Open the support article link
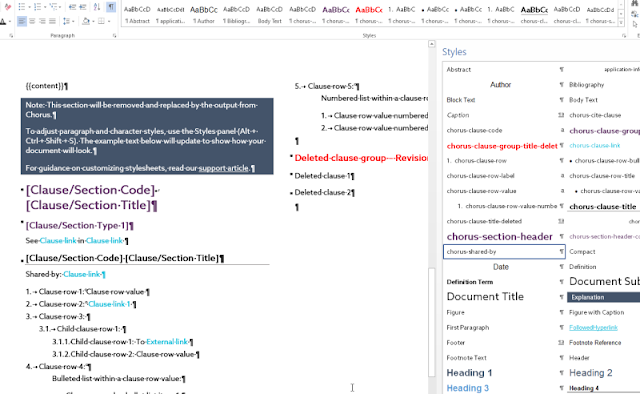The image size is (640, 394). click(224, 168)
